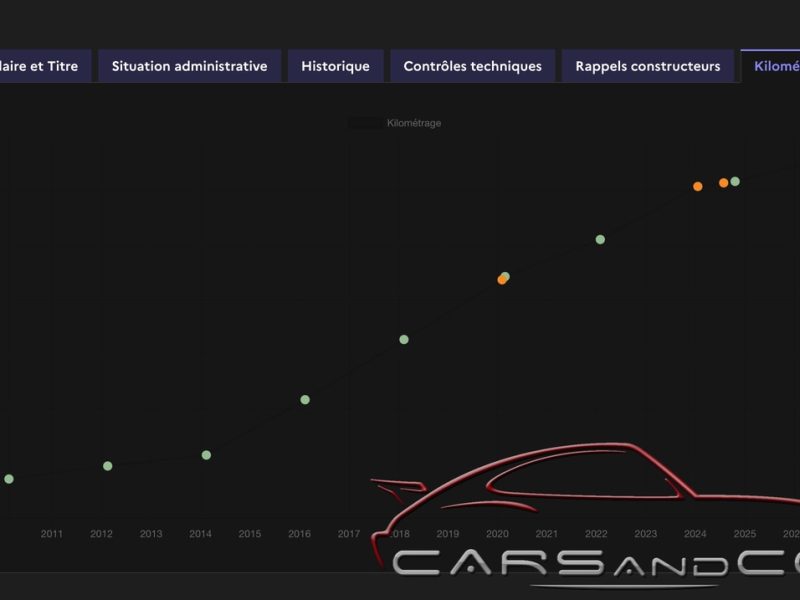Click the Kilométrage legend color box
Viewport: 800px width, 600px height.
click(365, 123)
